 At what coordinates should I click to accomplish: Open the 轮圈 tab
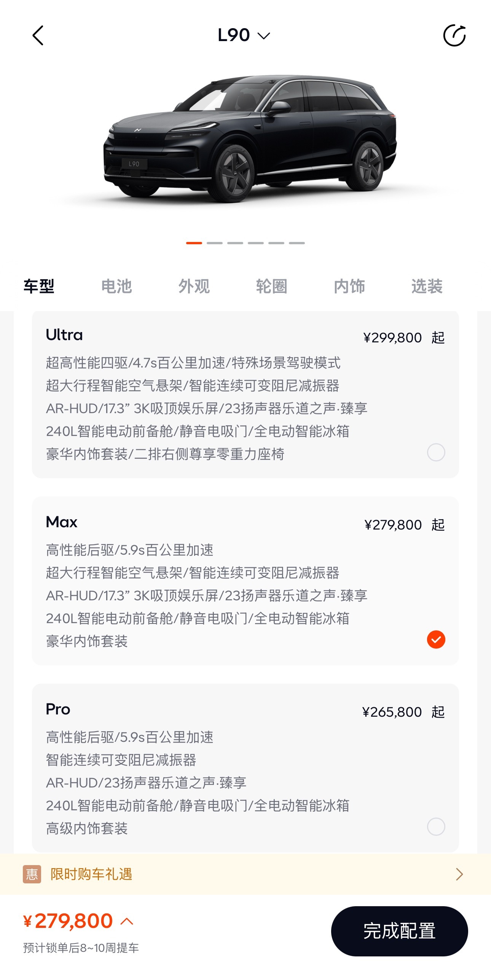pos(272,286)
